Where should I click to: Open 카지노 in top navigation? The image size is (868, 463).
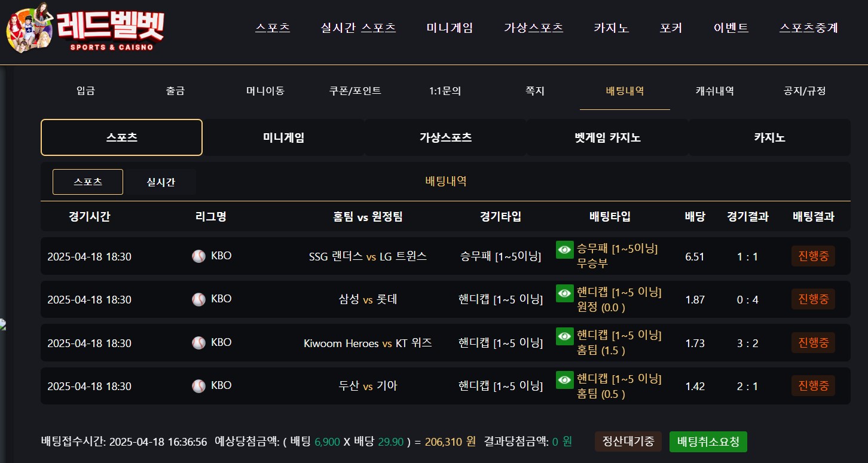pos(611,27)
